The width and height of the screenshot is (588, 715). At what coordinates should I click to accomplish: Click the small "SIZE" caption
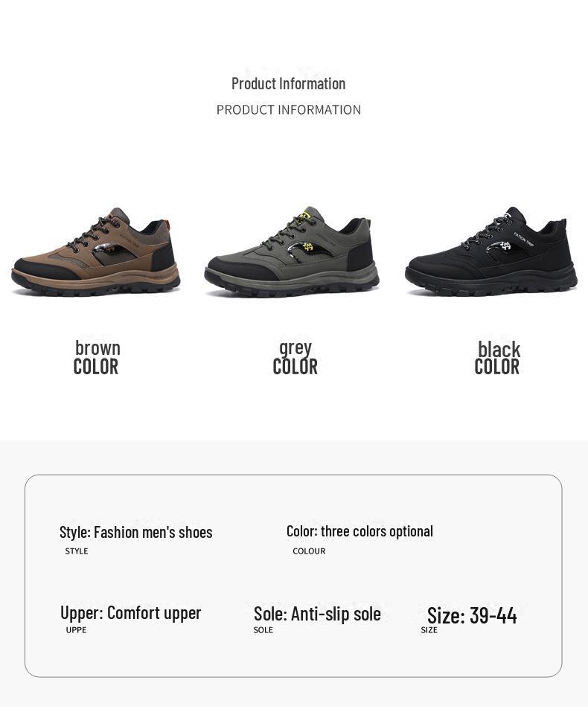pyautogui.click(x=429, y=630)
